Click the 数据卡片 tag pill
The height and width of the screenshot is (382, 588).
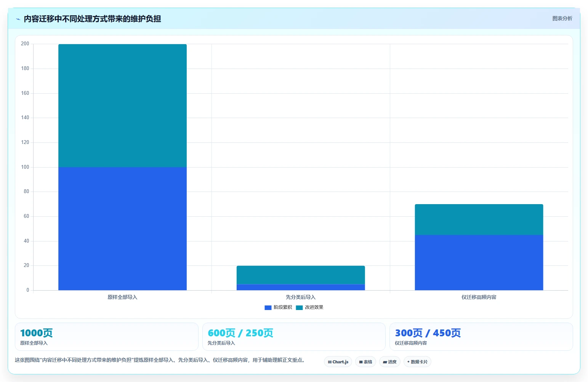(x=417, y=362)
